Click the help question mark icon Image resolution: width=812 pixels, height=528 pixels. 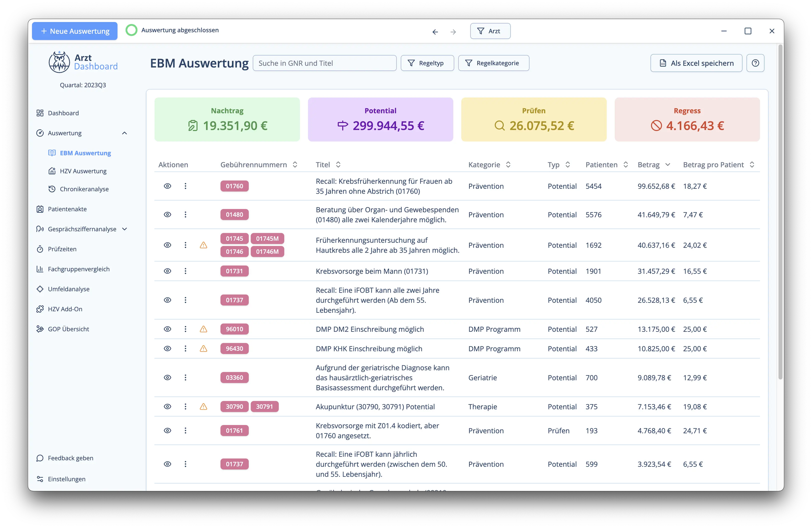point(755,63)
